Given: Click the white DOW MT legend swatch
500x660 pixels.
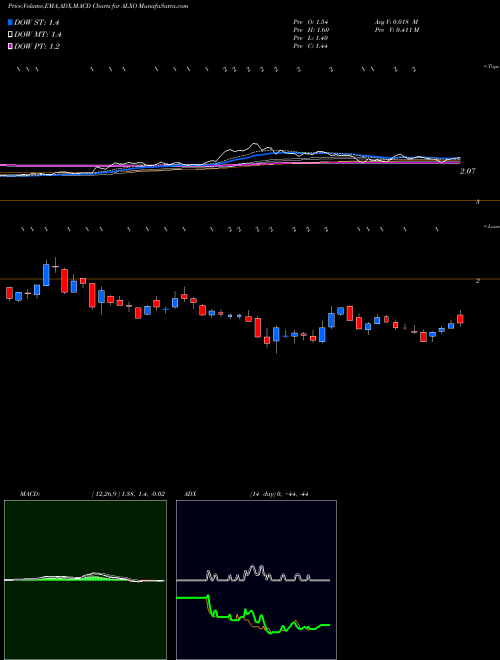Looking at the screenshot, I should [10, 35].
